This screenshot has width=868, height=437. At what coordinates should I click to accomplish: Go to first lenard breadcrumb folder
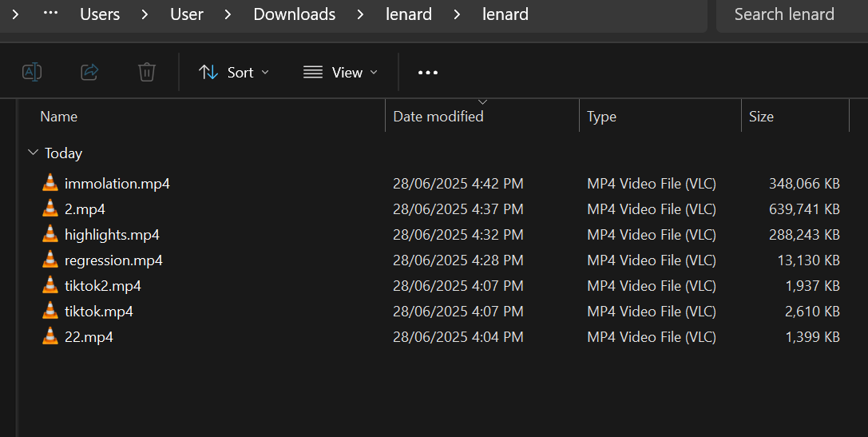(x=409, y=14)
